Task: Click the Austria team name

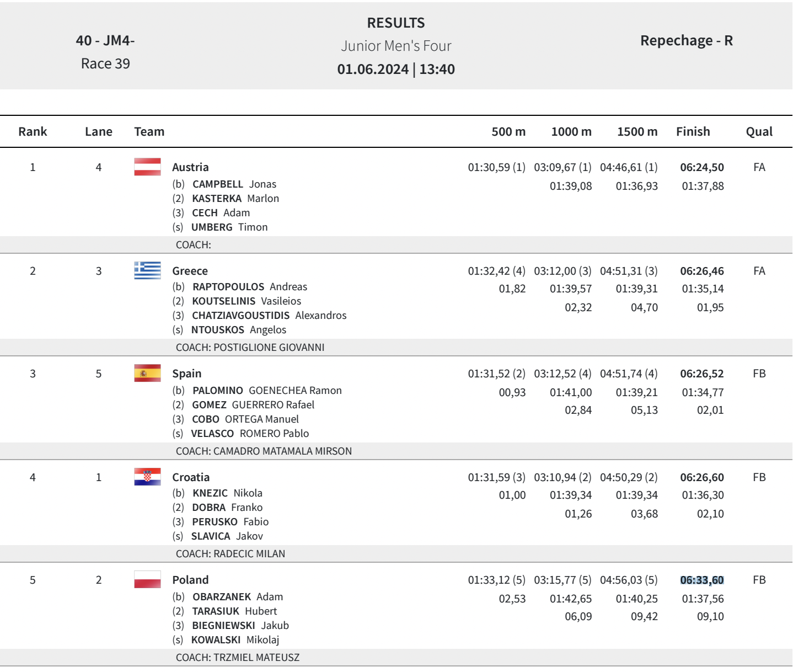Action: pyautogui.click(x=190, y=167)
